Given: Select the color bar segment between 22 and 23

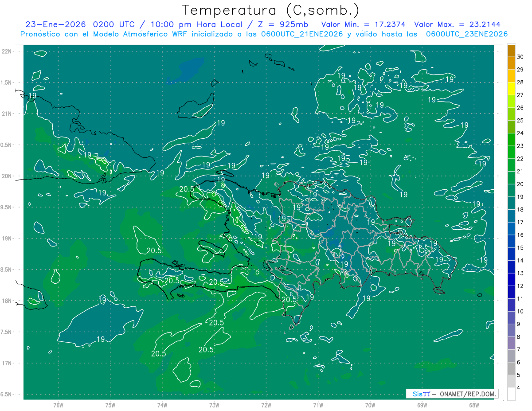Looking at the screenshot, I should 511,152.
